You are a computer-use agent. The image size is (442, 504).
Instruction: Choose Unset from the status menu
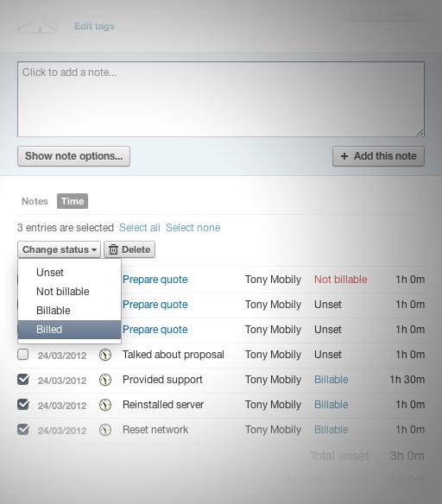69,273
